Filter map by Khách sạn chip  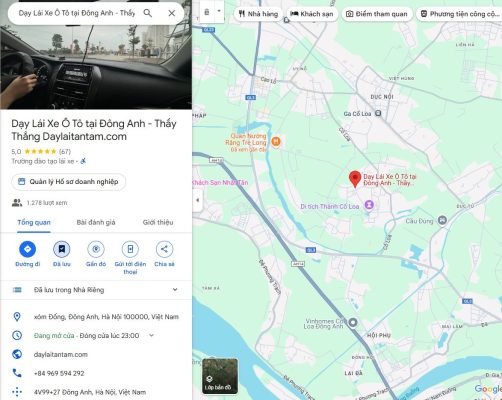[x=312, y=14]
